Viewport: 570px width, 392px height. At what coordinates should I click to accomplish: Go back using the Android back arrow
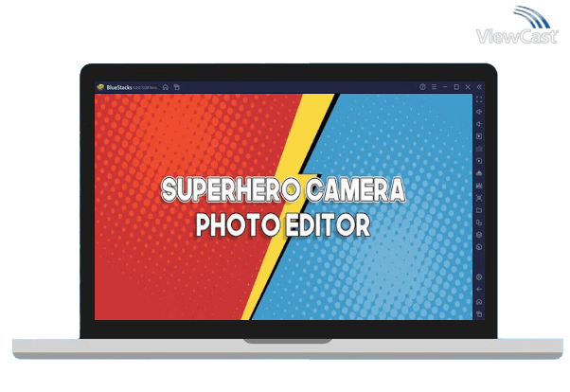point(479,290)
